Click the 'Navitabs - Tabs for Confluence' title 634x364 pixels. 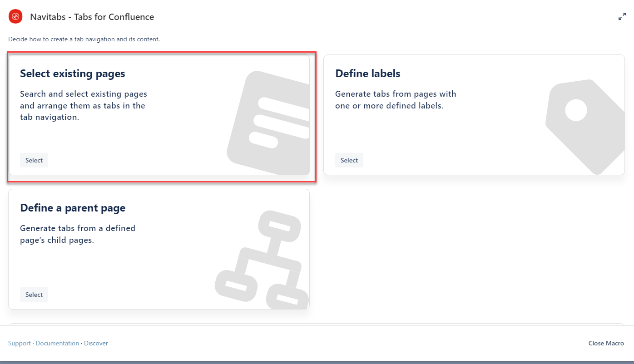[x=92, y=17]
